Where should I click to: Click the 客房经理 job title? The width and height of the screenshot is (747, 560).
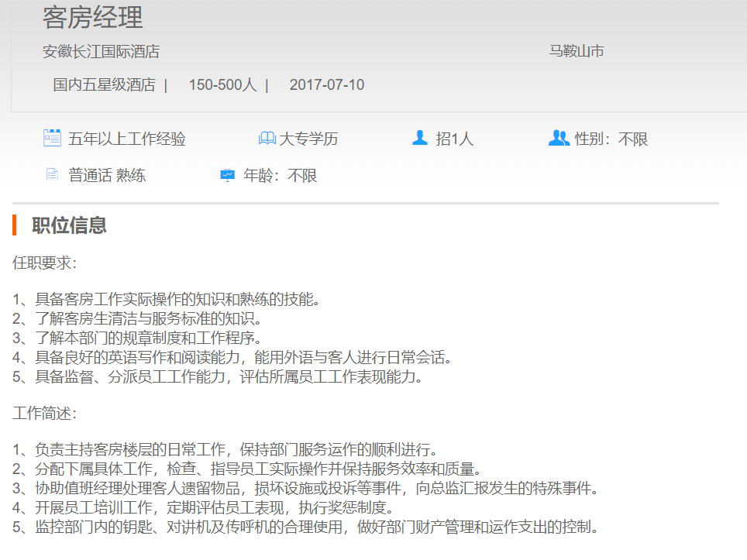[x=92, y=17]
